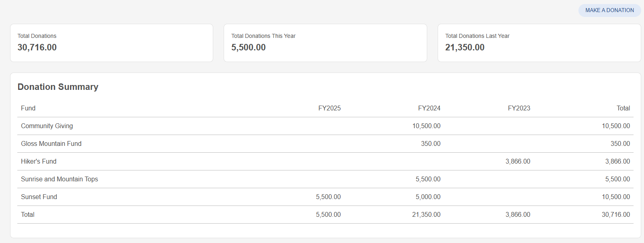This screenshot has height=243, width=644.
Task: Click the Total Donations Last Year label
Action: [x=477, y=36]
